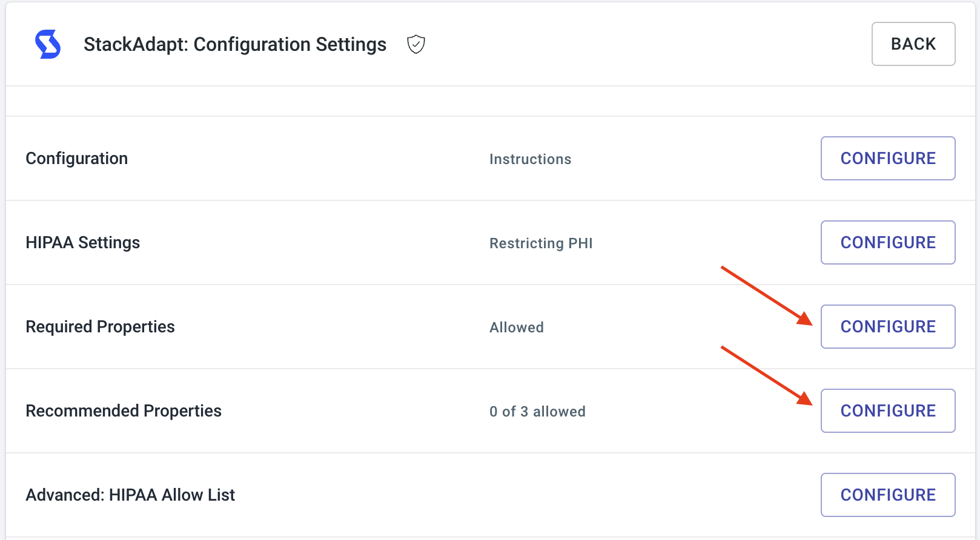
Task: Click the Configuration row label
Action: click(x=77, y=159)
